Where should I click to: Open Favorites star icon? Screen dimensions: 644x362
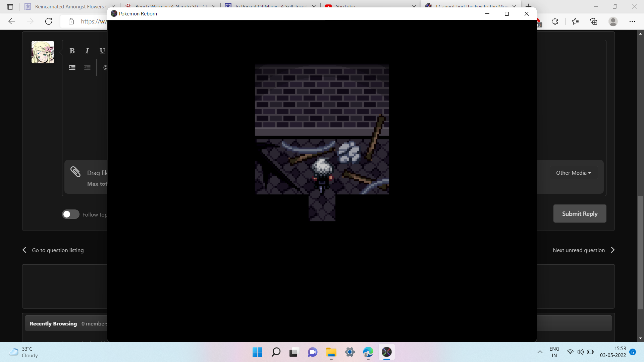point(575,21)
